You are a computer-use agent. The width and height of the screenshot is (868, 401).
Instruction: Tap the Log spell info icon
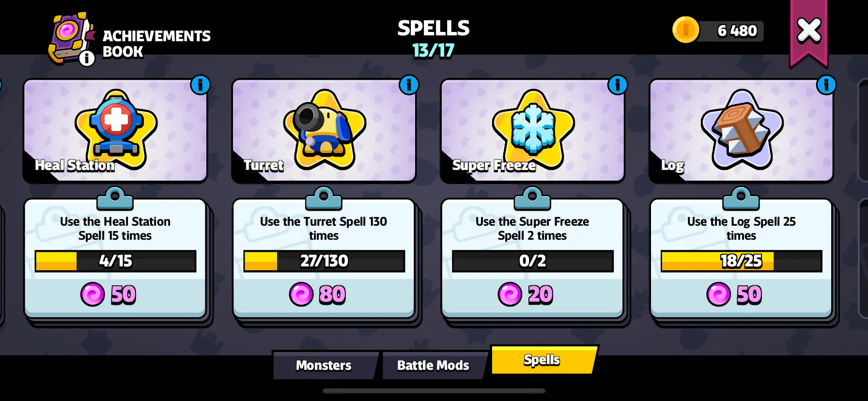(x=826, y=85)
